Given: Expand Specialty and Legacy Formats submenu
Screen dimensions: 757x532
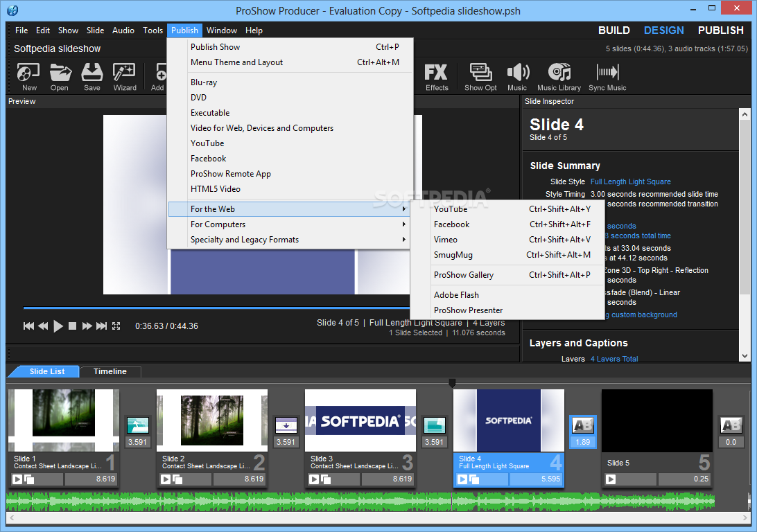Looking at the screenshot, I should (288, 240).
